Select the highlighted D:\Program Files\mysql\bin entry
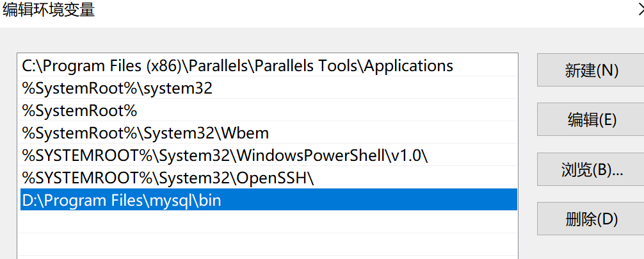 [268, 200]
